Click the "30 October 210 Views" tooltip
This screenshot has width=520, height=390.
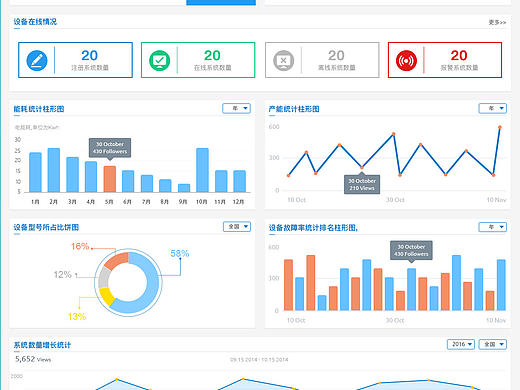[x=362, y=184]
